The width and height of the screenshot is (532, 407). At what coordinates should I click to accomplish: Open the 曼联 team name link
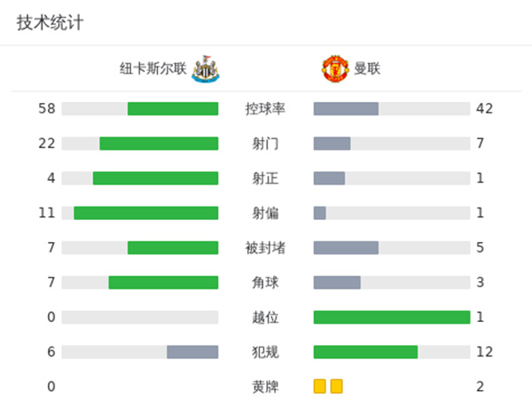tap(367, 68)
